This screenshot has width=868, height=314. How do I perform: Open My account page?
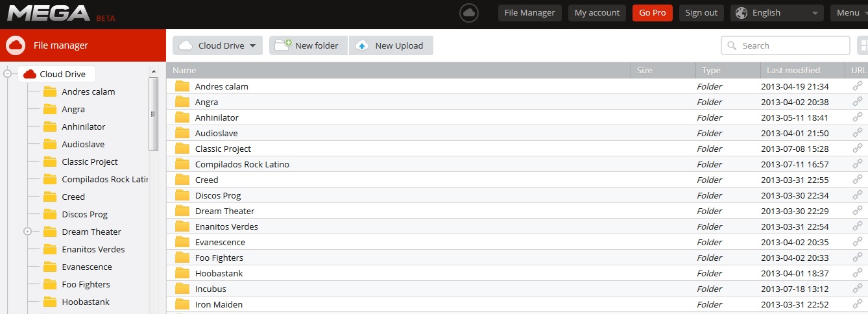[x=597, y=13]
